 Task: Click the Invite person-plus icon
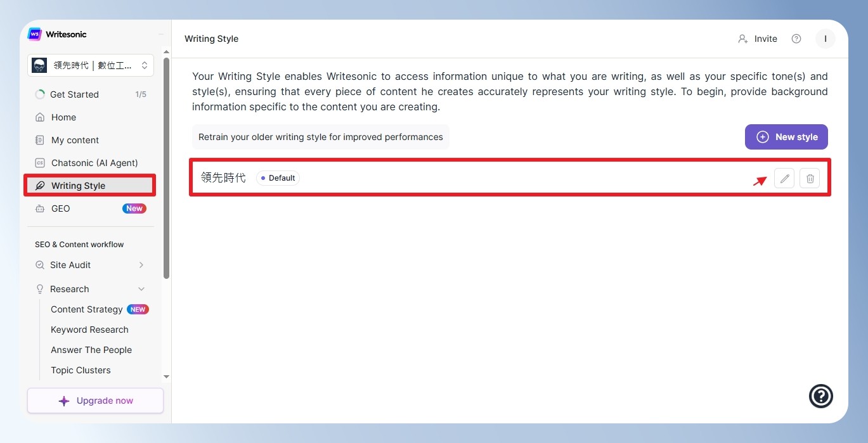[743, 39]
